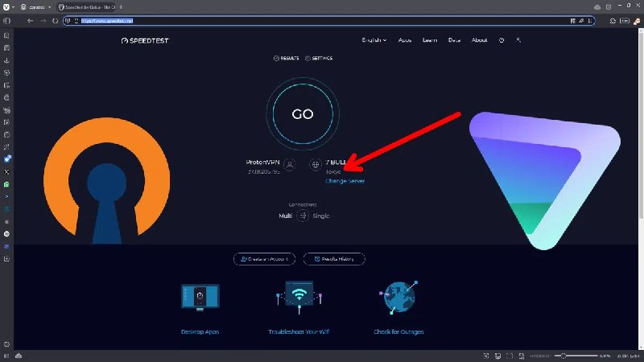Bookmark this page from address bar
Image resolution: width=644 pixels, height=362 pixels.
click(x=589, y=21)
